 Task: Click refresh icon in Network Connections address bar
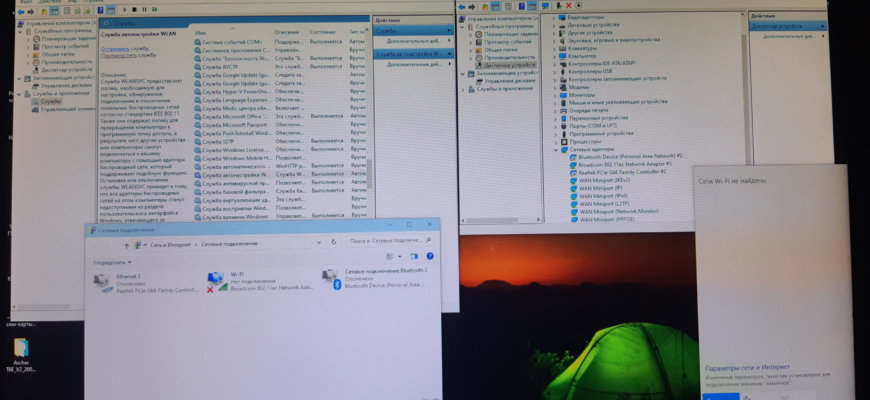(x=333, y=242)
